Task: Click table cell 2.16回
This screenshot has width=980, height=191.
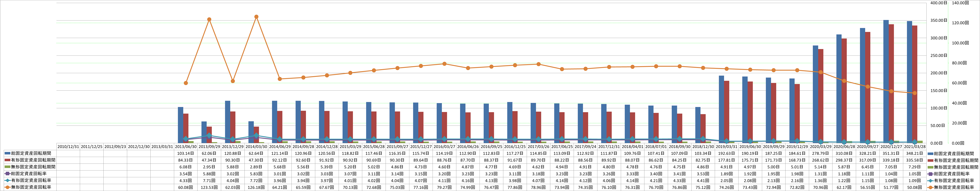Action: pyautogui.click(x=797, y=181)
